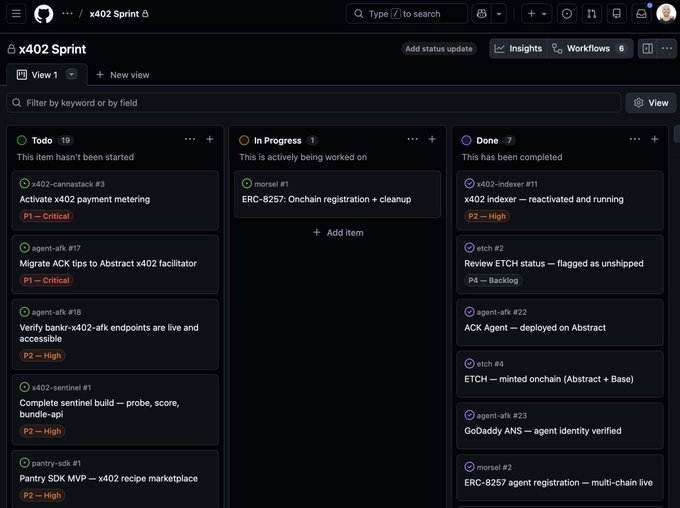The height and width of the screenshot is (508, 680).
Task: Click open issue icon on x402-cannastack #3
Action: [x=24, y=184]
